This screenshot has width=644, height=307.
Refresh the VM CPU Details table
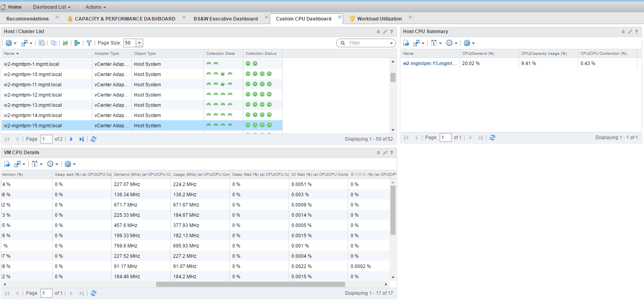coord(93,293)
